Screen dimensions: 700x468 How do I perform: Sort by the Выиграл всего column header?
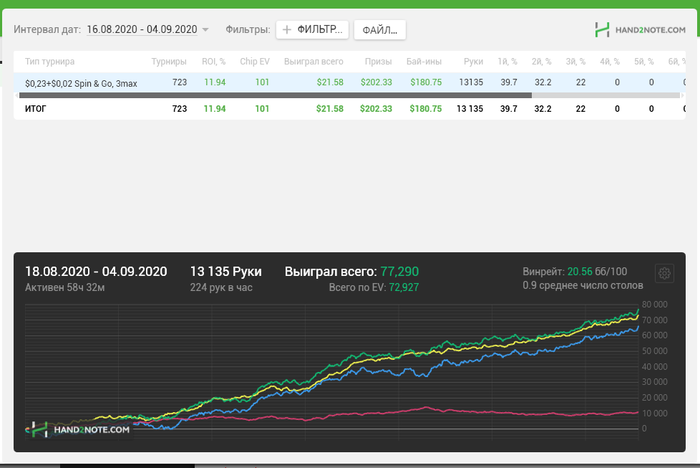pyautogui.click(x=313, y=62)
